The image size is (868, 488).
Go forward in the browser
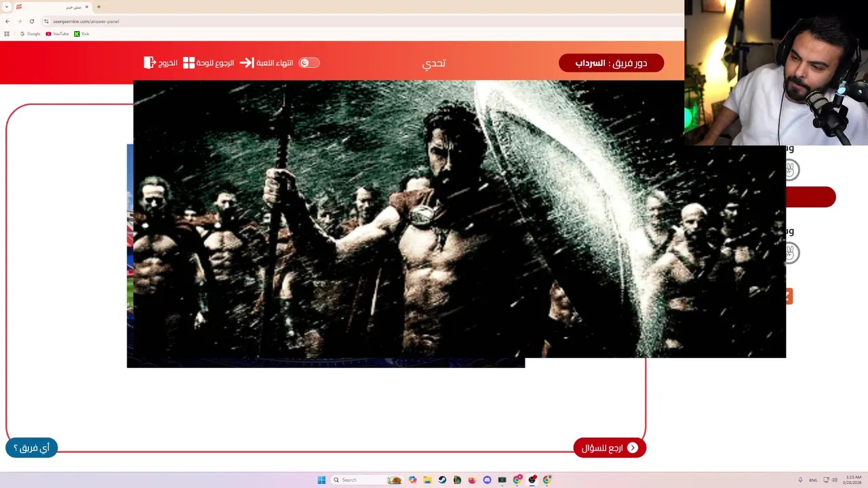coord(19,21)
